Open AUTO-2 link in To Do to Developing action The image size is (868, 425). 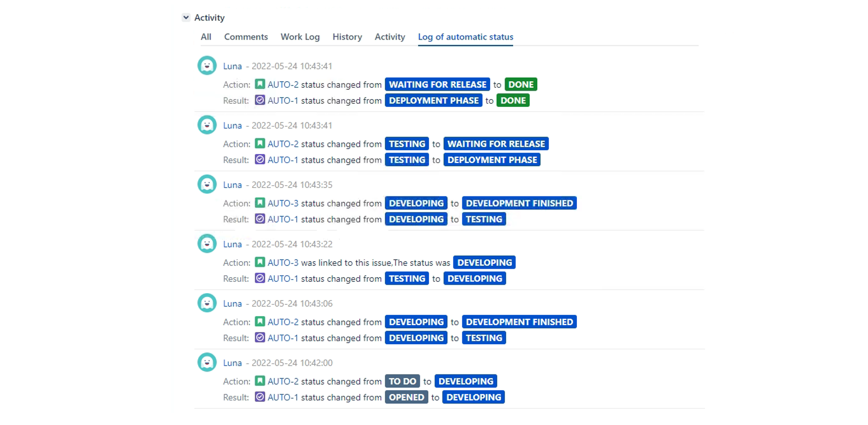(x=283, y=382)
